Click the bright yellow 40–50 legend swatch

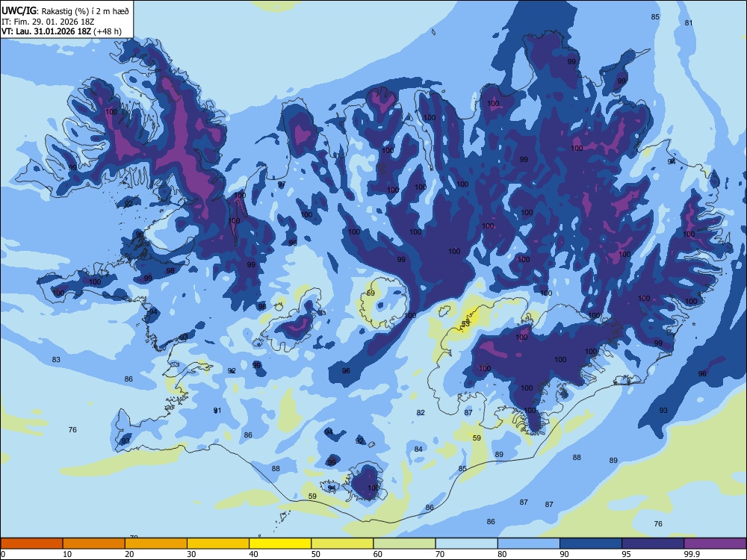[280, 544]
